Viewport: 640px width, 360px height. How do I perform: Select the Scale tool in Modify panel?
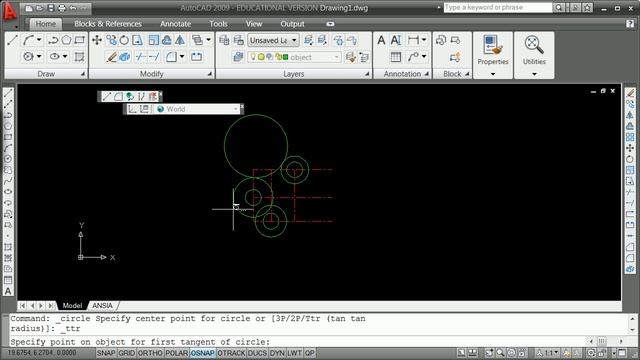(x=153, y=40)
